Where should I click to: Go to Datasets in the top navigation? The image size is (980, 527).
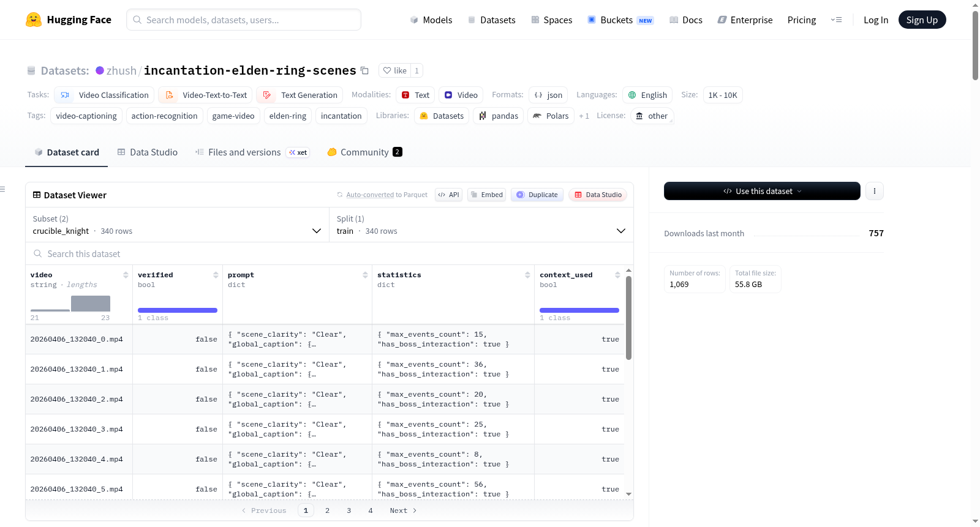[492, 20]
